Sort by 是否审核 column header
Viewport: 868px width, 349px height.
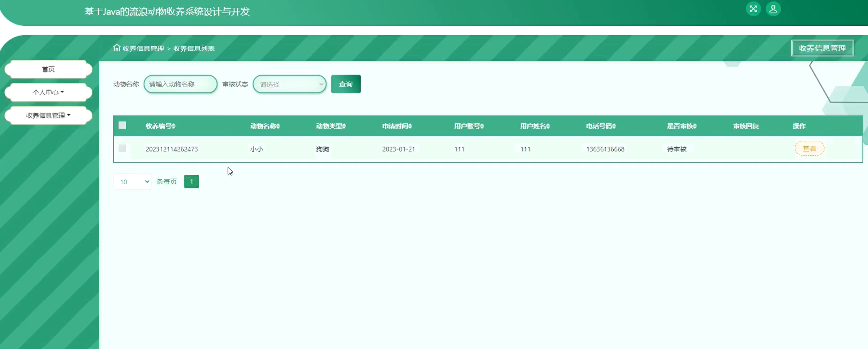click(681, 126)
